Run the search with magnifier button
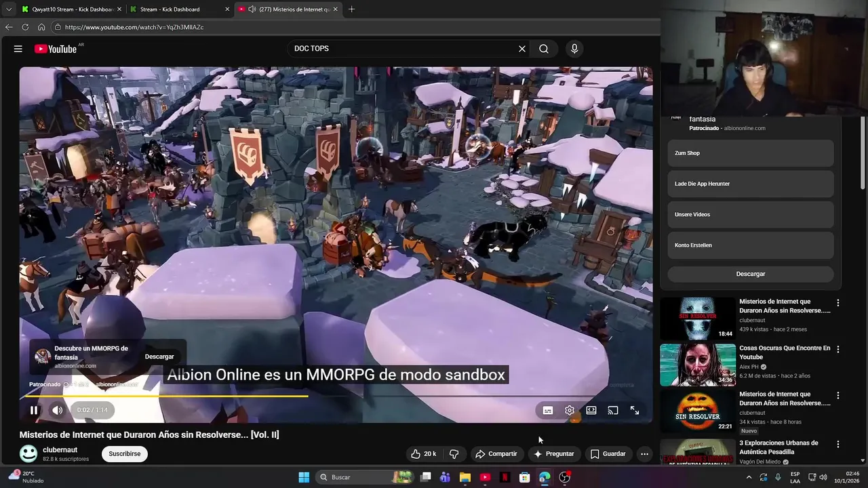 pos(544,49)
